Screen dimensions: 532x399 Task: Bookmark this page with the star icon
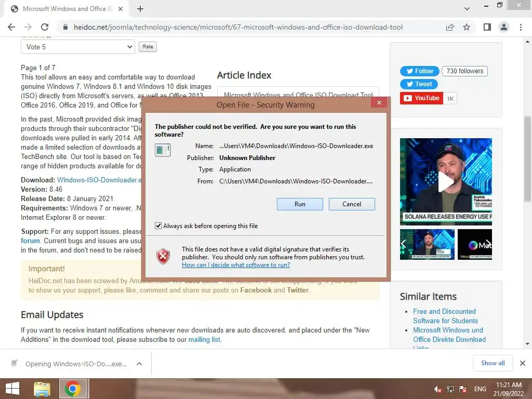(x=467, y=27)
